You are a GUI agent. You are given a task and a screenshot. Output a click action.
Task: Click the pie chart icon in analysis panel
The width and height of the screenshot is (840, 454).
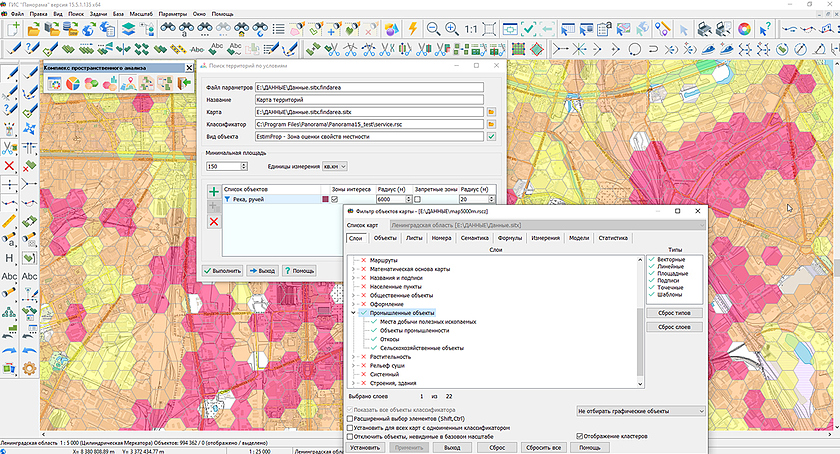click(x=72, y=83)
